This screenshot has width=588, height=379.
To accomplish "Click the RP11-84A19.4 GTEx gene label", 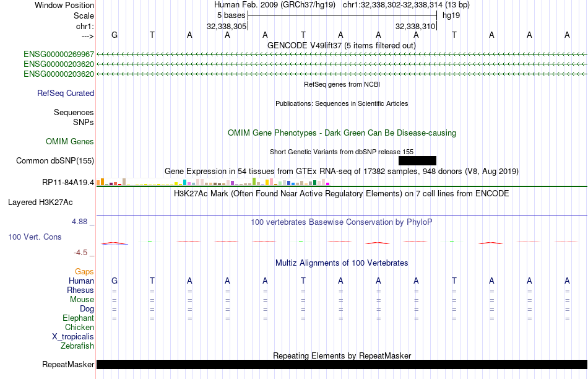I will pos(68,182).
